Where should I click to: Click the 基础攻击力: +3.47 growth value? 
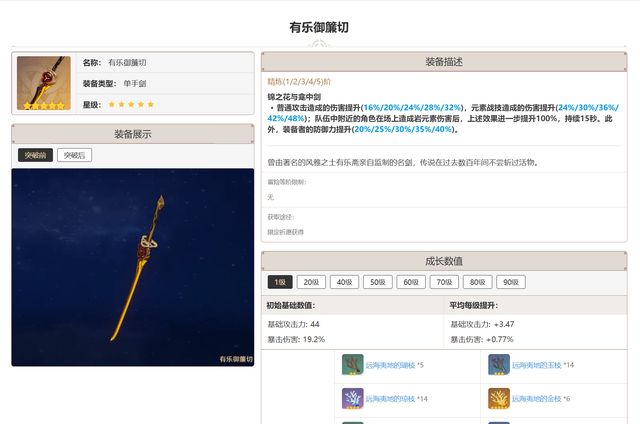click(x=482, y=324)
